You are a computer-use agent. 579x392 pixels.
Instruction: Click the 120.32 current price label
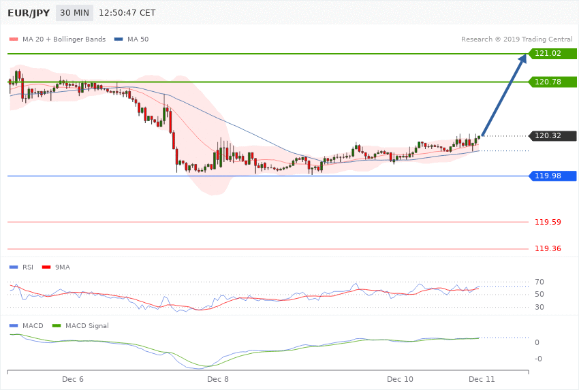(553, 135)
